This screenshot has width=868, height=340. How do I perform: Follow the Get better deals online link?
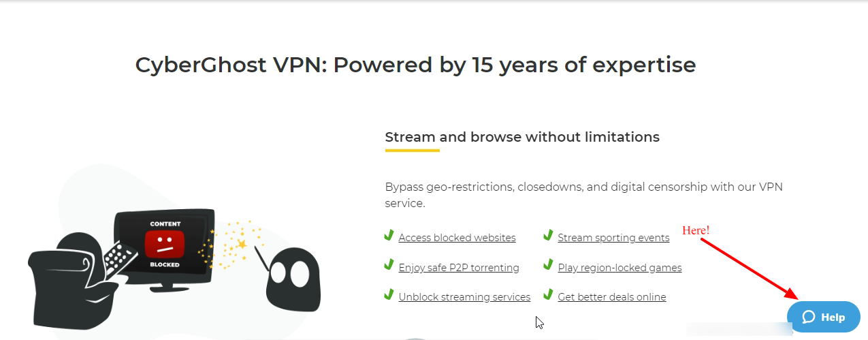tap(612, 297)
